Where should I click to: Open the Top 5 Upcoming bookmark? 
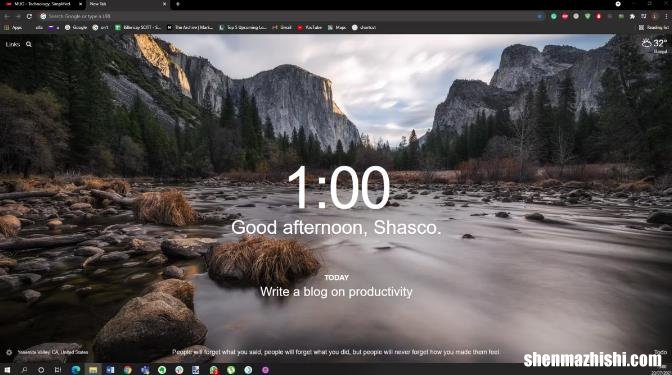(243, 27)
